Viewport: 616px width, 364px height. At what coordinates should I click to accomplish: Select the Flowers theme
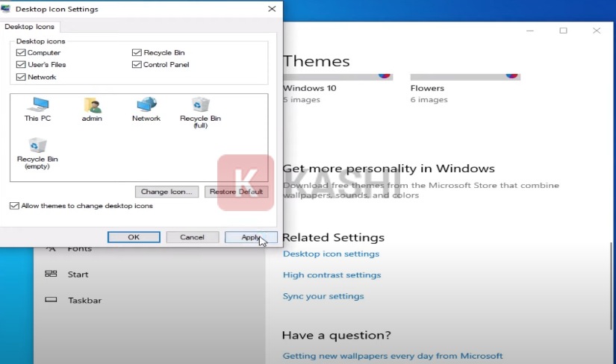tap(465, 89)
